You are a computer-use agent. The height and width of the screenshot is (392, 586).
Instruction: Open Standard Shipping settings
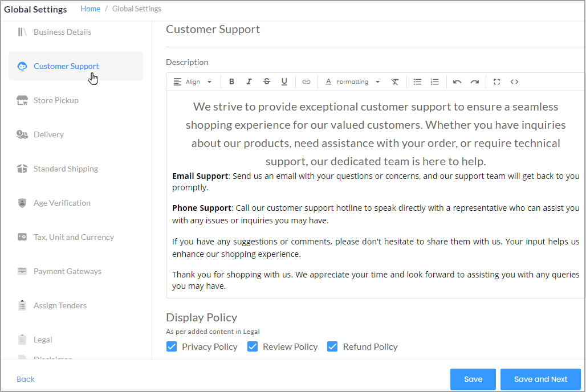pyautogui.click(x=66, y=169)
